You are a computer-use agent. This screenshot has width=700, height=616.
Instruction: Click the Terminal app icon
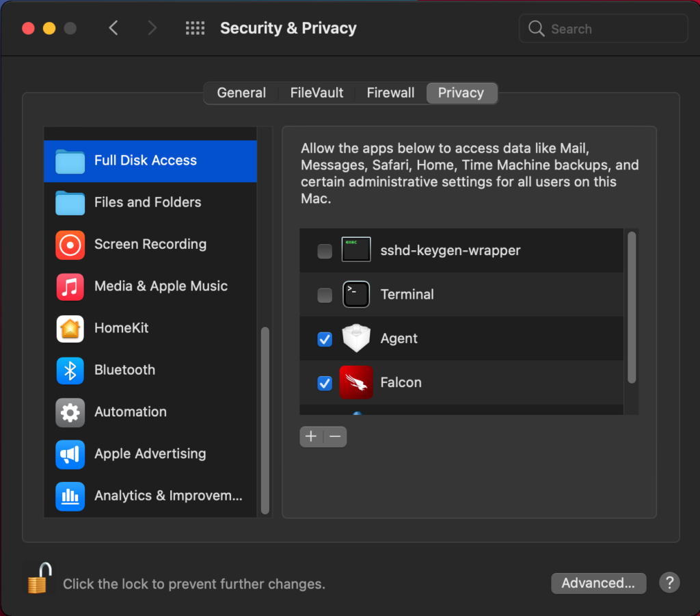pyautogui.click(x=356, y=294)
